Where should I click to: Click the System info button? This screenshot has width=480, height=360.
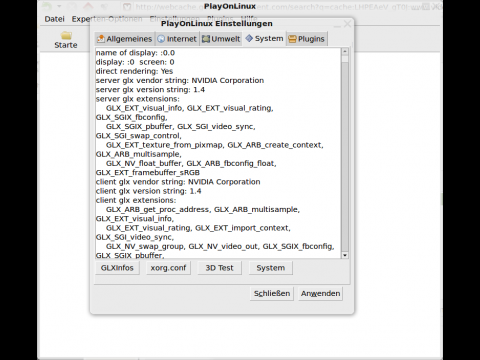271,268
